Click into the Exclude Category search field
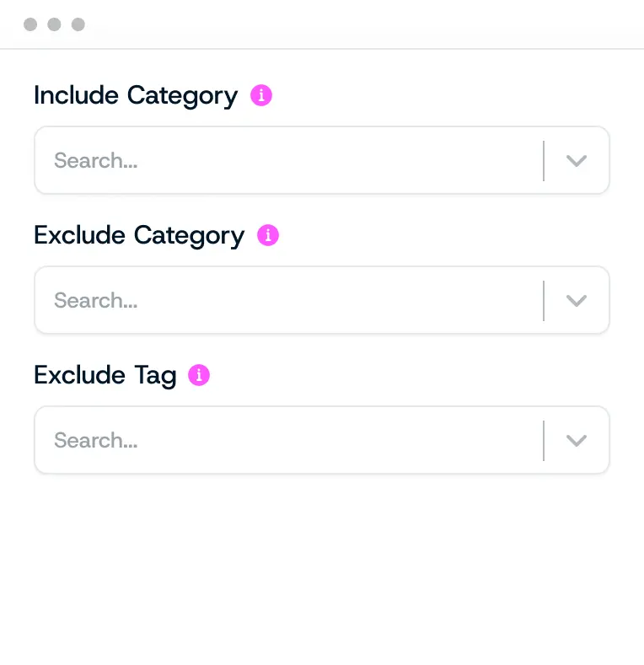644x665 pixels. click(287, 301)
